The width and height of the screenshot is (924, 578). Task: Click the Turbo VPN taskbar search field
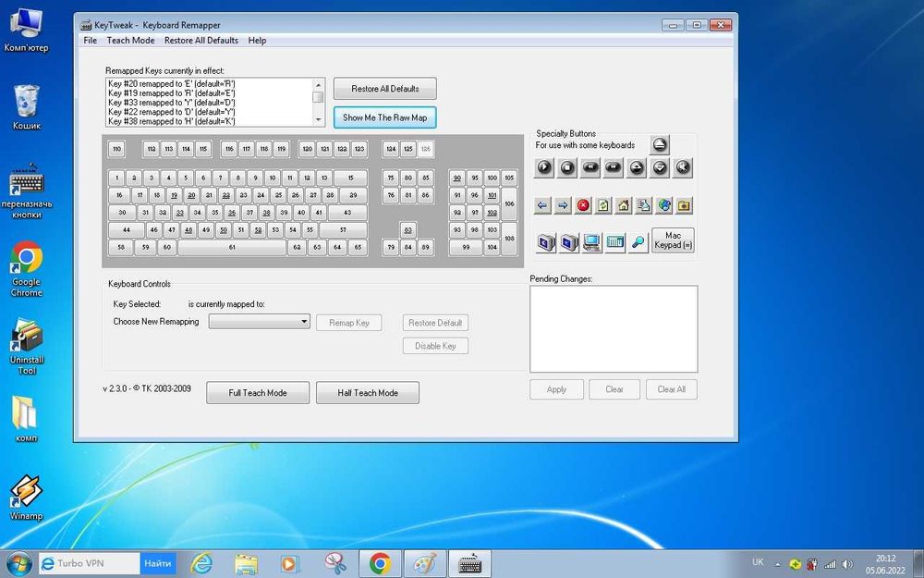click(x=90, y=563)
